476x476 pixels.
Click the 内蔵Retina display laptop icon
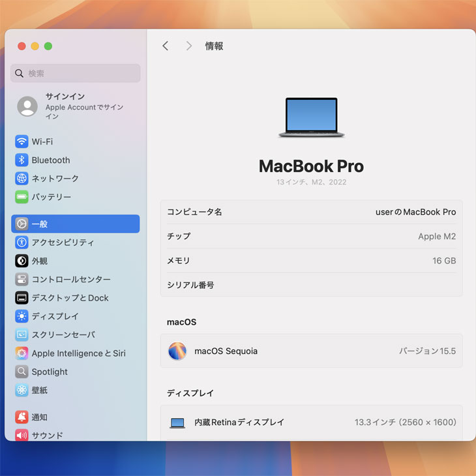177,423
